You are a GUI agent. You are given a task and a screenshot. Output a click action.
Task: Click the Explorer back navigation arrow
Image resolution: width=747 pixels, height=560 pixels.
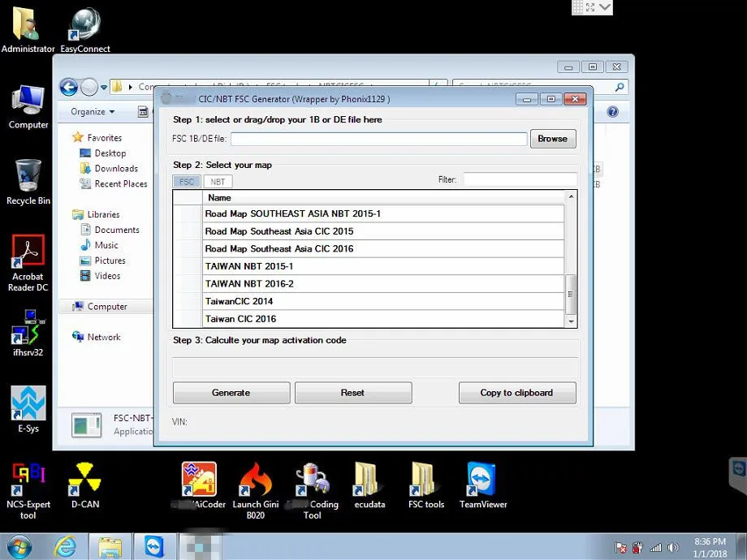(68, 87)
